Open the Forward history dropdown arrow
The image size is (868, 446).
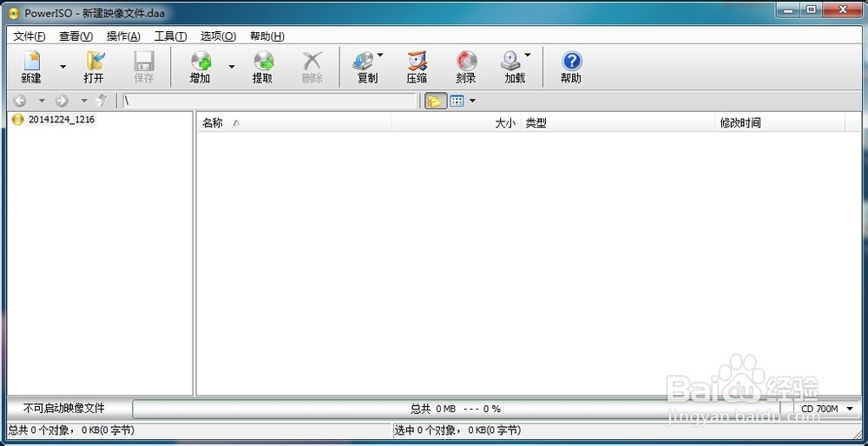click(x=84, y=101)
